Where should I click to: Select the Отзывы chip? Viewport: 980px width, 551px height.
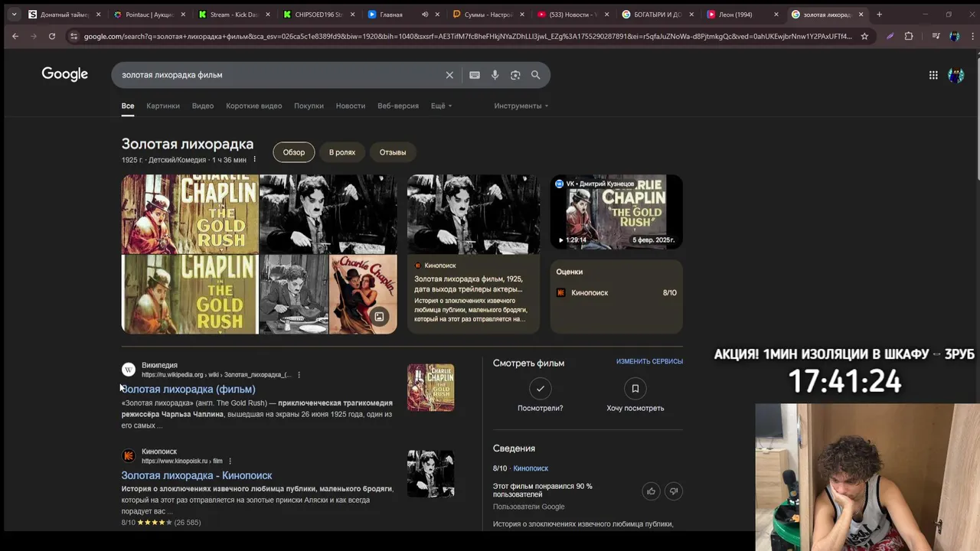[393, 152]
